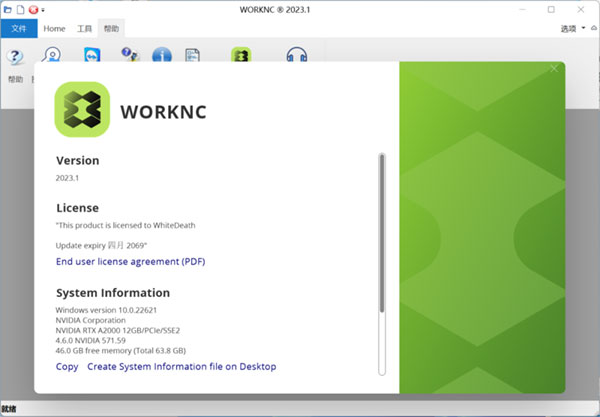Click Create System Information file on Desktop

182,367
